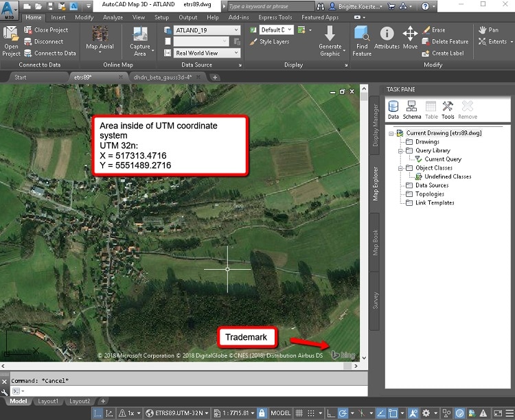Switch to the Insert ribbon tab
515x420 pixels.
[58, 17]
